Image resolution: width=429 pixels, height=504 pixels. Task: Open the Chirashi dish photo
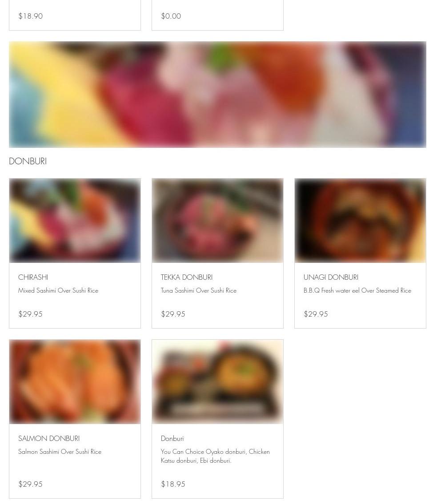[x=75, y=221]
